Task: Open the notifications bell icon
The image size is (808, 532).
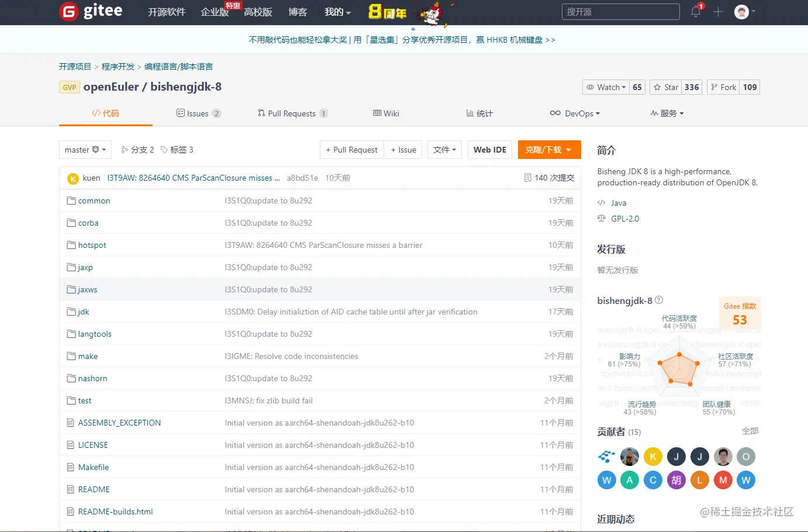Action: click(696, 12)
